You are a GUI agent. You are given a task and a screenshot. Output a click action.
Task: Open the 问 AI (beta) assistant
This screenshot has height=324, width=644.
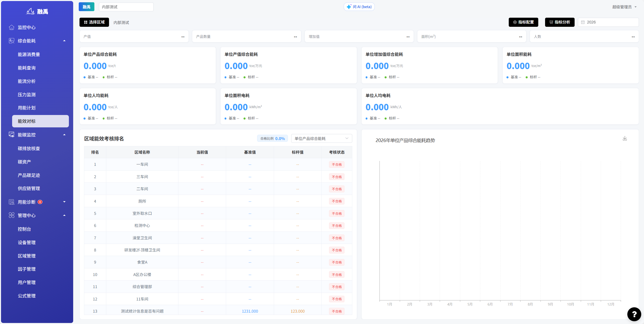[359, 7]
